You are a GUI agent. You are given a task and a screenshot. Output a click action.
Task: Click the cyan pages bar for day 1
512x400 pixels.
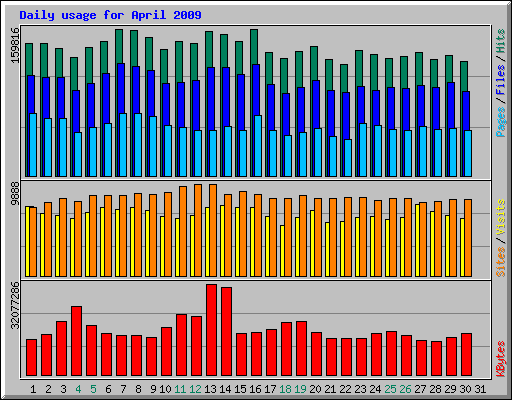coord(33,145)
